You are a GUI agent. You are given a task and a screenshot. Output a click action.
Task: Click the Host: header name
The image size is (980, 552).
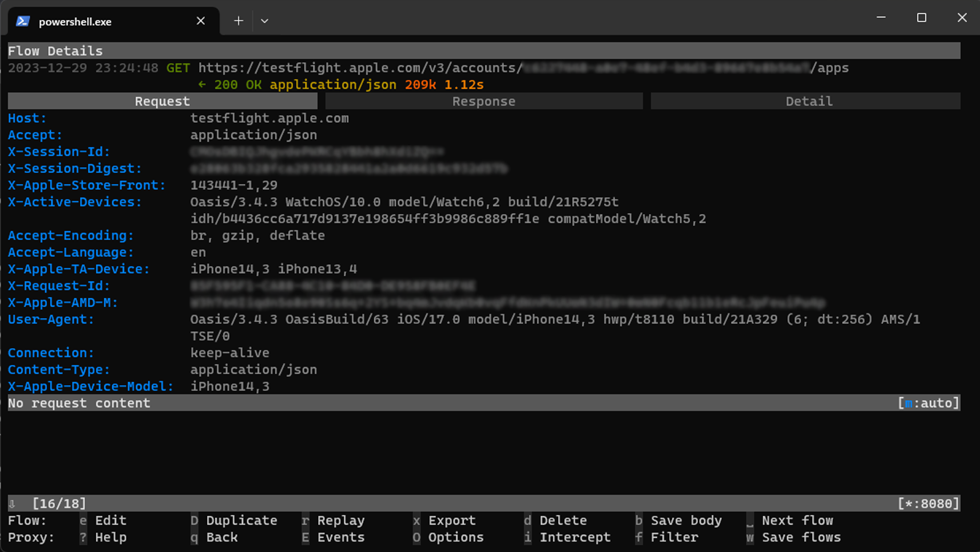coord(27,118)
